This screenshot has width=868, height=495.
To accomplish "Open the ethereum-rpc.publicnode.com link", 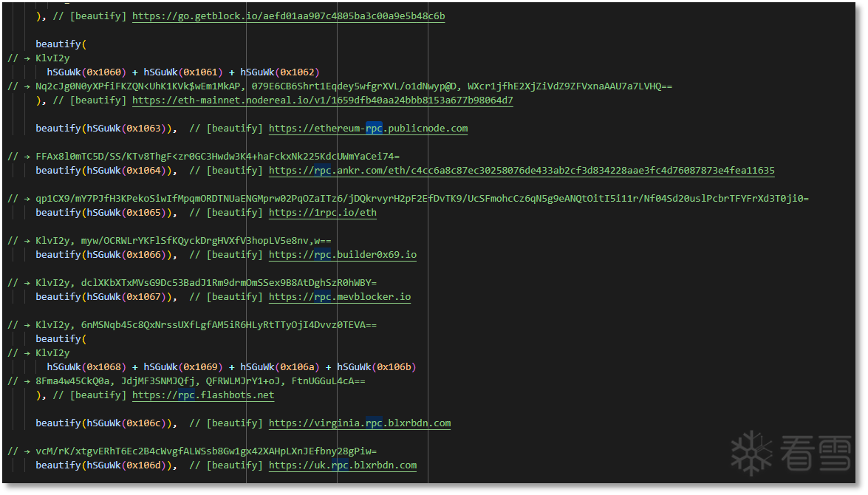I will 368,129.
